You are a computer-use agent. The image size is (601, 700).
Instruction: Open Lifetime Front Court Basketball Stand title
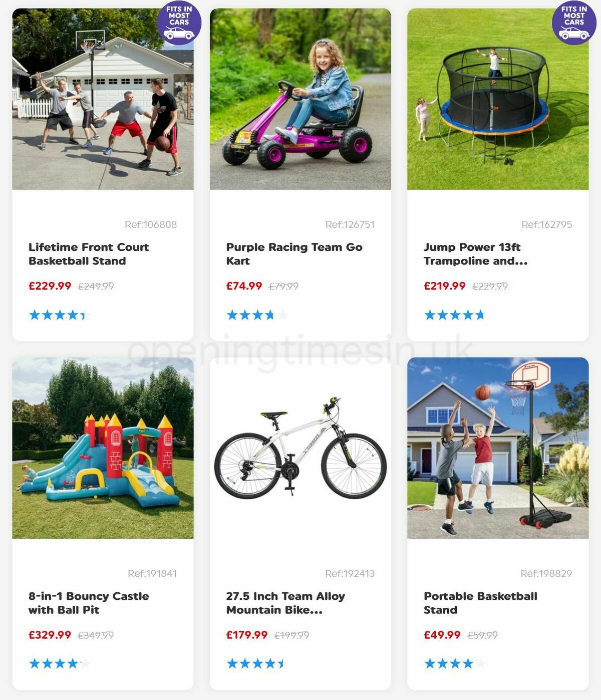tap(89, 254)
